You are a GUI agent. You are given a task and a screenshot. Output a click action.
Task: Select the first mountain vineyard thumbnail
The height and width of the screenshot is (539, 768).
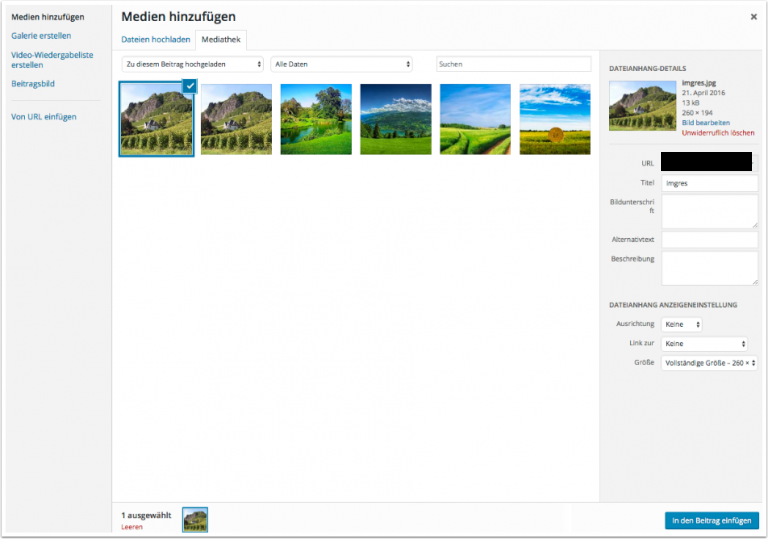tap(157, 119)
